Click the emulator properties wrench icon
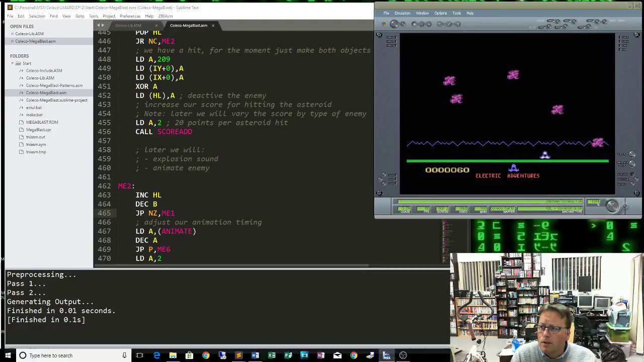The height and width of the screenshot is (362, 644). click(449, 24)
